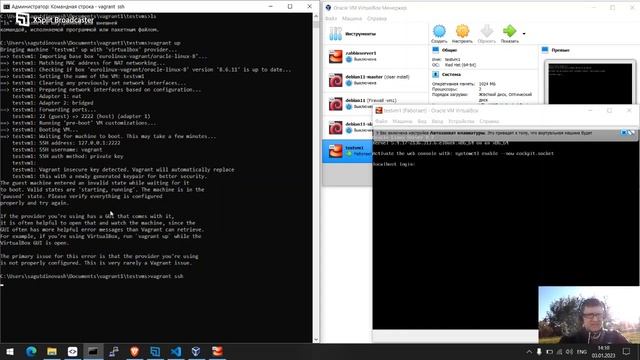This screenshot has height=360, width=640.
Task: Open the Windows notification center icon
Action: [x=626, y=351]
